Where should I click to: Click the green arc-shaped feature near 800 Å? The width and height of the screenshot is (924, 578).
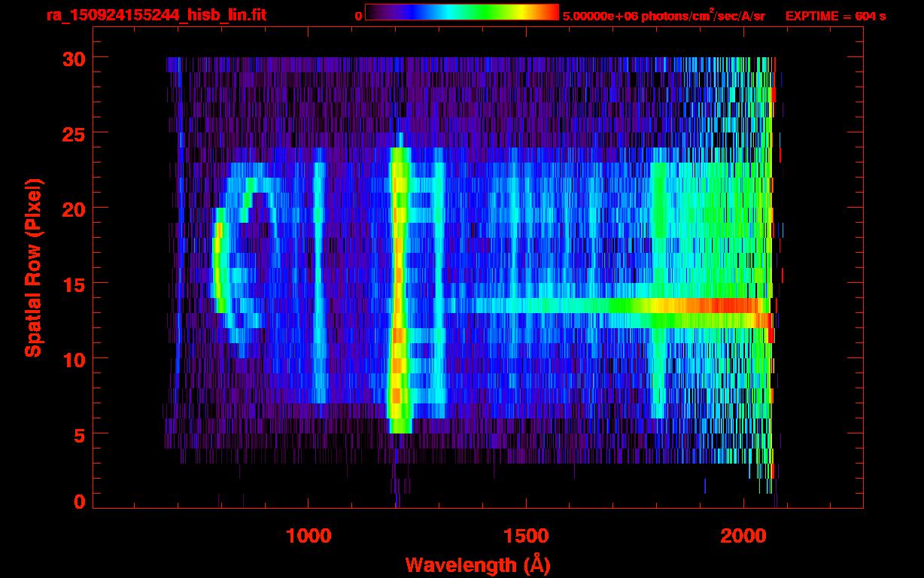[x=220, y=260]
